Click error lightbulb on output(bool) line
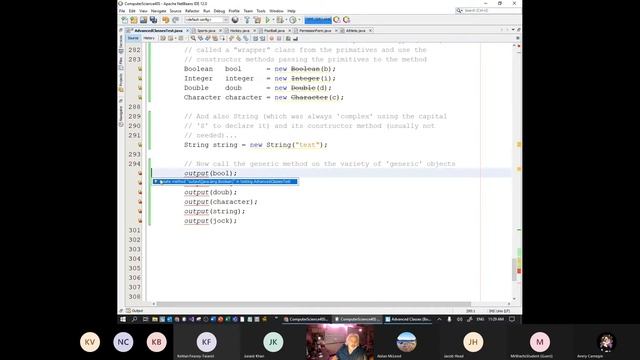 [x=140, y=173]
